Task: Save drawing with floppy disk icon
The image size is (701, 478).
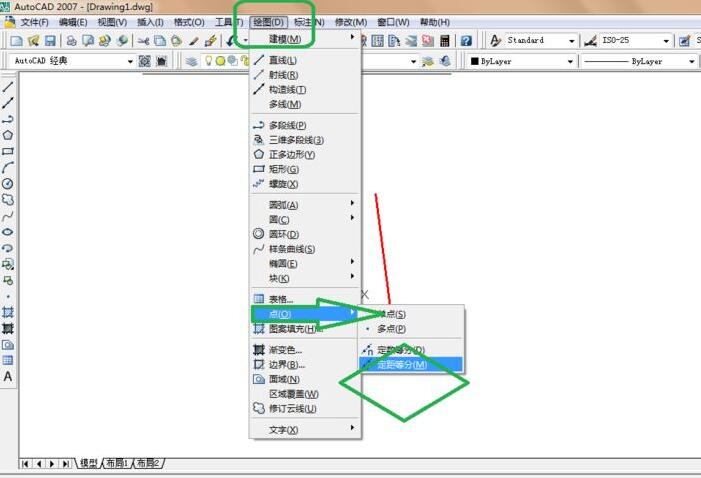Action: [50, 41]
